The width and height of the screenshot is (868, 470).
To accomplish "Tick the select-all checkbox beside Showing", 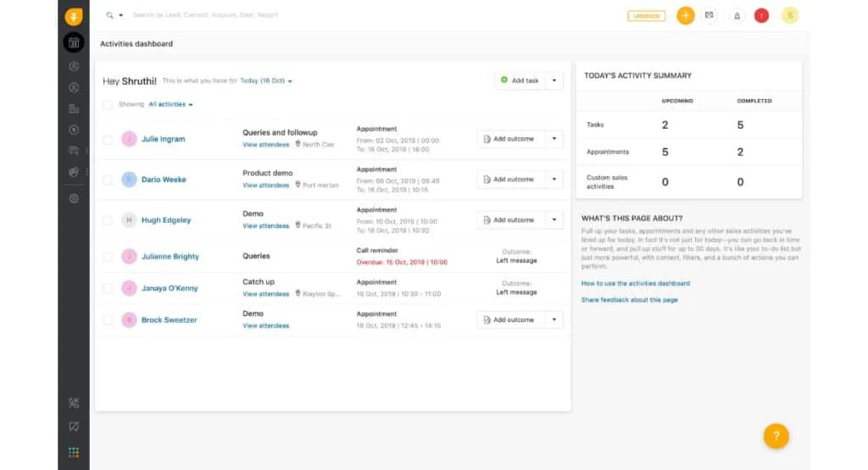I will coord(108,104).
